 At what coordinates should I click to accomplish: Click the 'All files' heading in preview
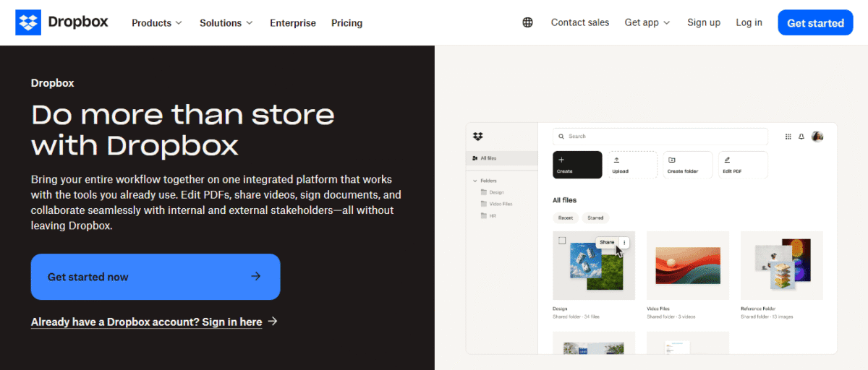click(x=565, y=200)
